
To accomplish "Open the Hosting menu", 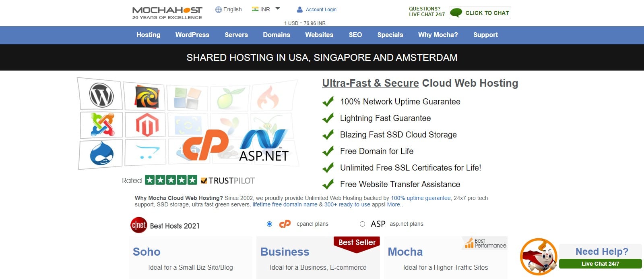I will click(x=149, y=35).
